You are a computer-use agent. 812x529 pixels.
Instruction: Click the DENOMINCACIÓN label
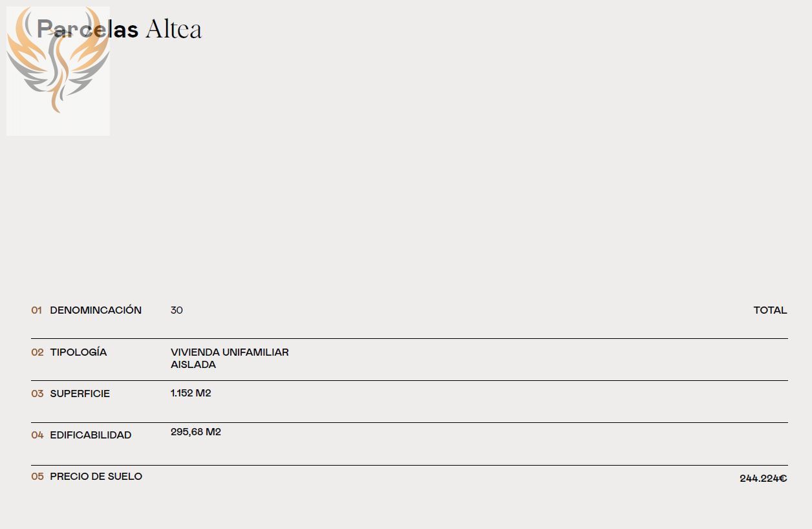96,310
